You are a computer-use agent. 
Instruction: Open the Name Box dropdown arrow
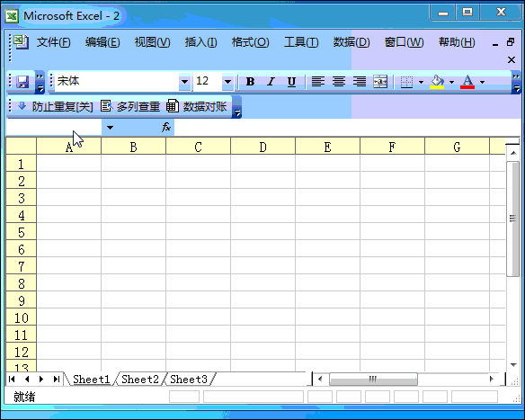pos(110,128)
